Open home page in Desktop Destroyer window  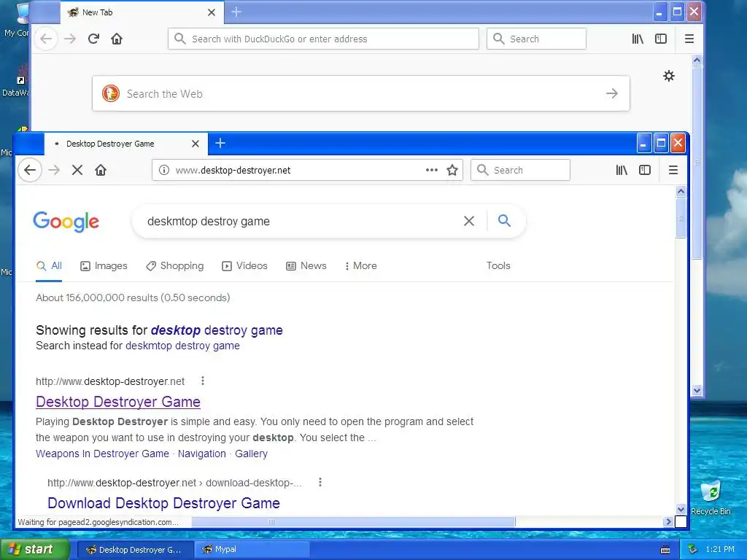point(101,170)
